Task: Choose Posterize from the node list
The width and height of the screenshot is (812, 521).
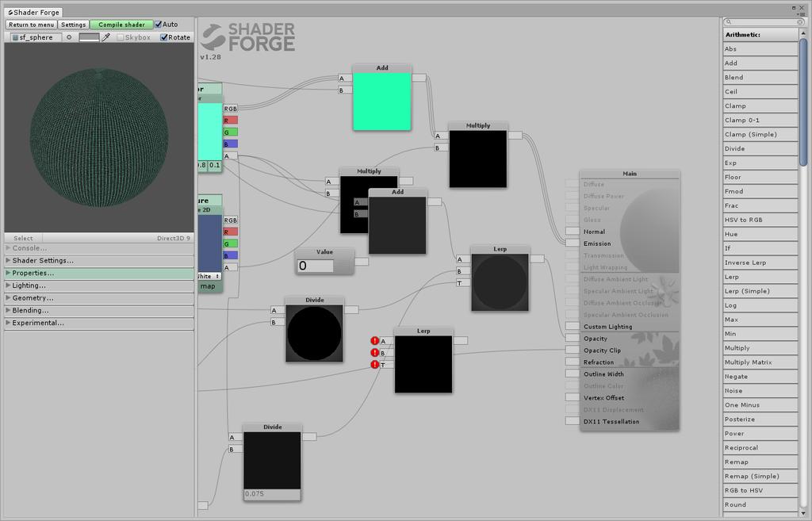Action: (x=760, y=419)
